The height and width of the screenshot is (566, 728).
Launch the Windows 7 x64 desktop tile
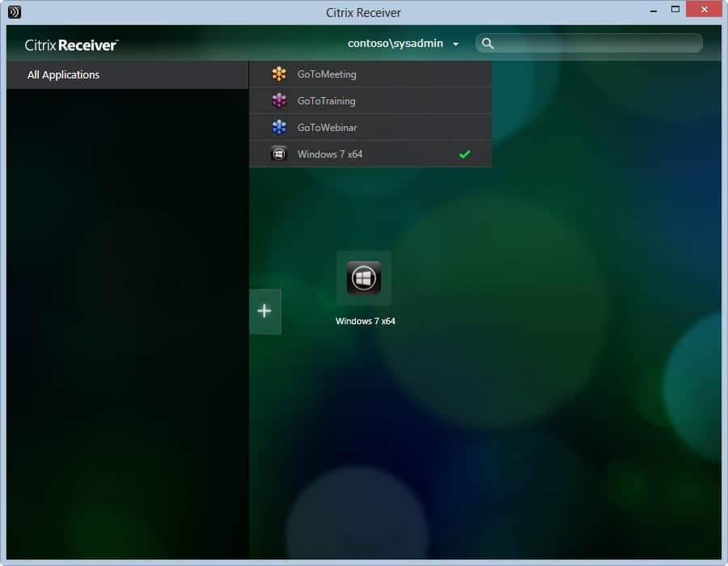(364, 278)
